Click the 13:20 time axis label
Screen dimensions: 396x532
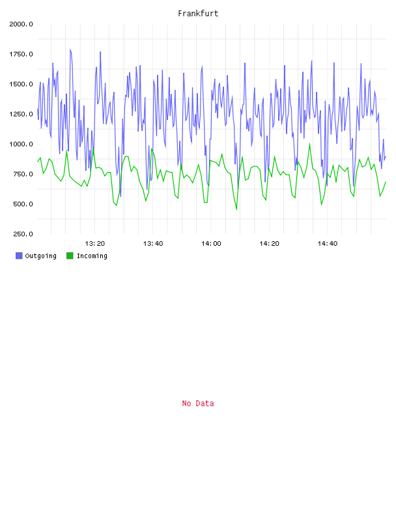click(x=94, y=244)
